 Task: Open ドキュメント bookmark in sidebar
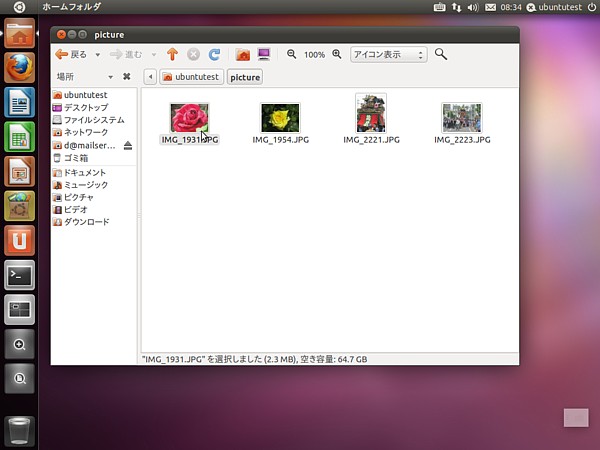(x=94, y=173)
